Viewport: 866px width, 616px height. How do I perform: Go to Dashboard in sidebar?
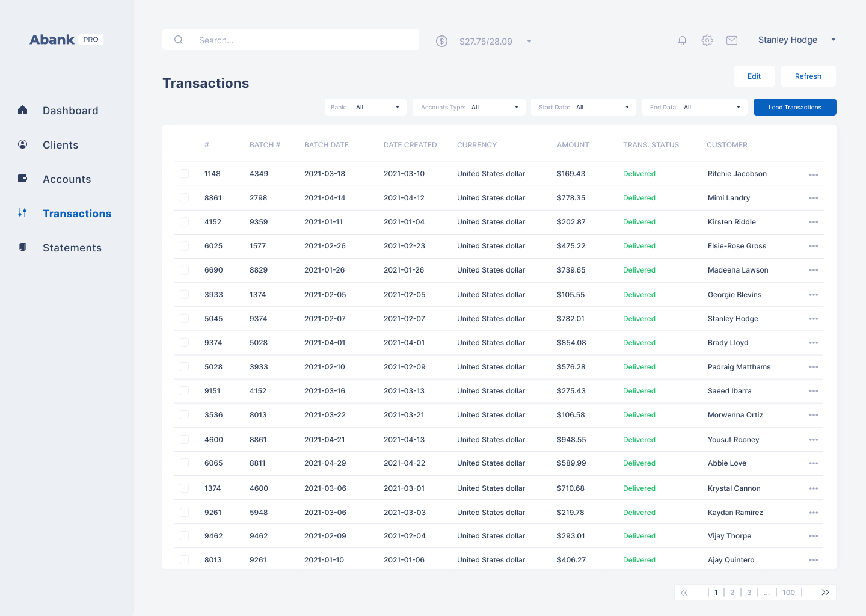pyautogui.click(x=70, y=111)
